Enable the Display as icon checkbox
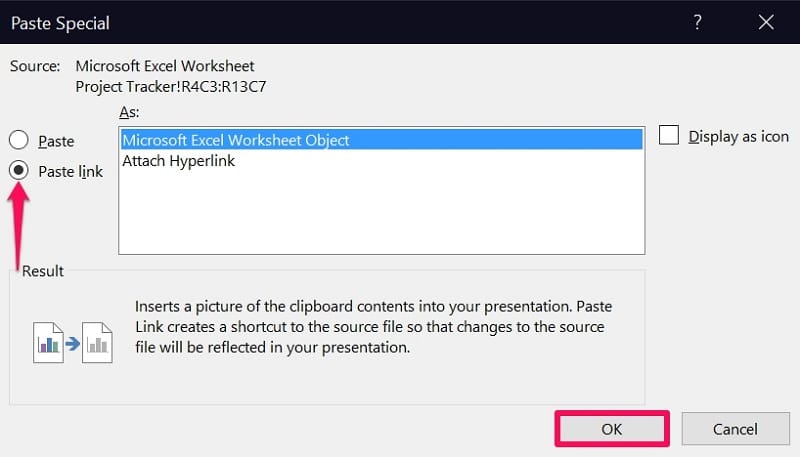Screen dimensions: 800x457 click(x=670, y=136)
